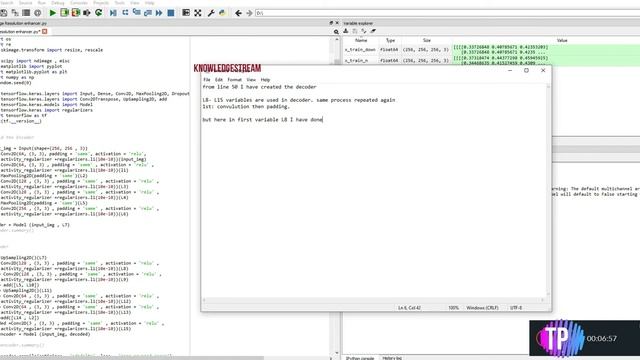Viewport: 640px width, 360px height.
Task: Click the eraser Remove all variables icon
Action: tap(373, 31)
